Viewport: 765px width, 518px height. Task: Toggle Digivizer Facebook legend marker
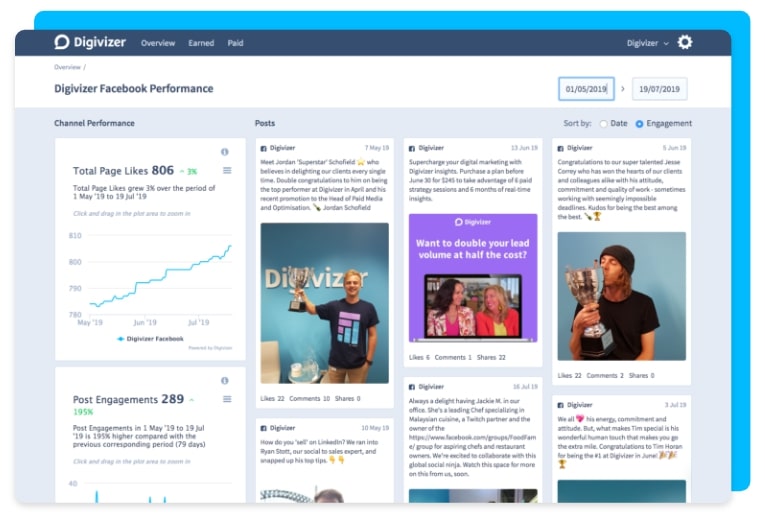coord(121,339)
